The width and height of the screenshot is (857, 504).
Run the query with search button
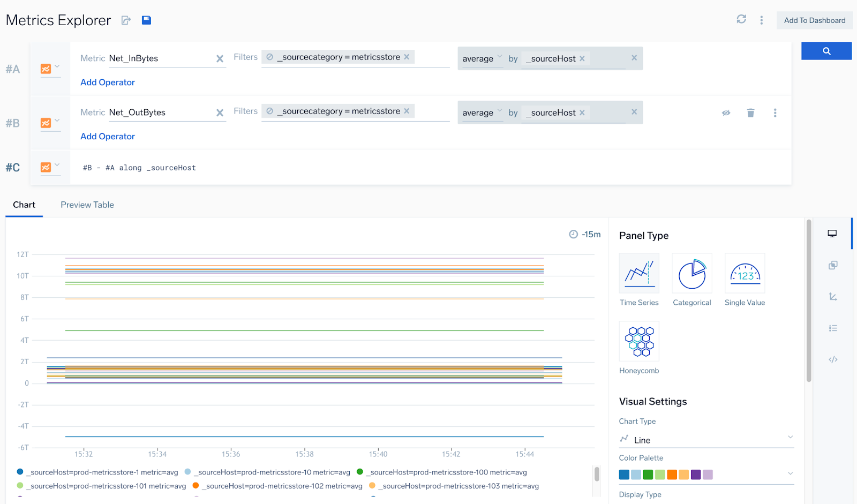[x=826, y=51]
